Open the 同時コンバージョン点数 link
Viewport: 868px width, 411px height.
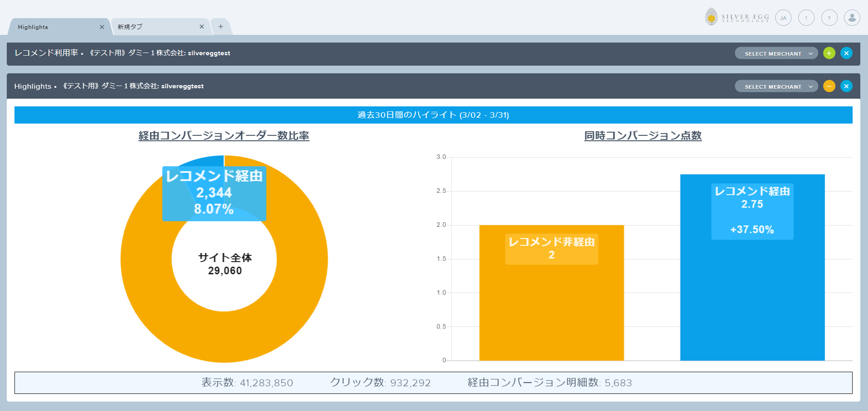point(643,136)
